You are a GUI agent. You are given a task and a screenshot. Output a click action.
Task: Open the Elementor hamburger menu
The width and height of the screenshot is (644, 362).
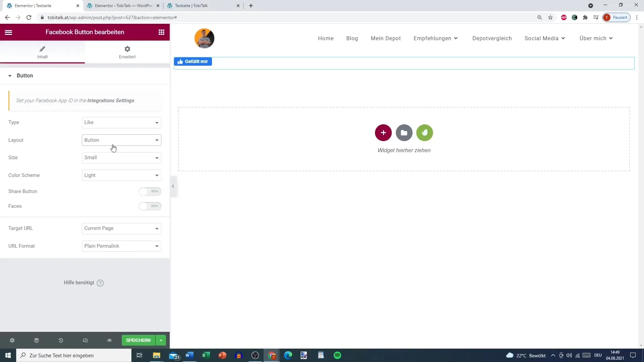(x=8, y=32)
